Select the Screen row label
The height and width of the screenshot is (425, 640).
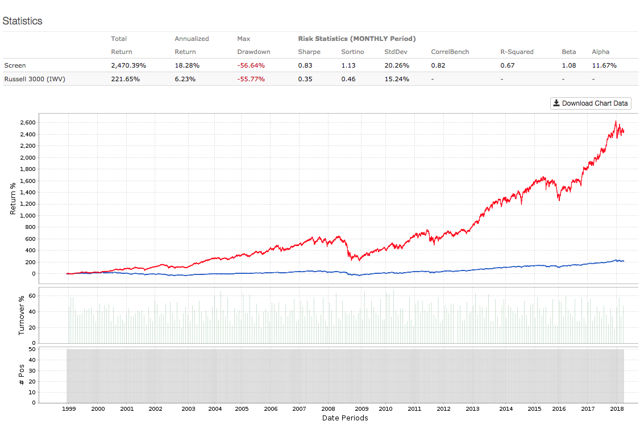coord(15,65)
